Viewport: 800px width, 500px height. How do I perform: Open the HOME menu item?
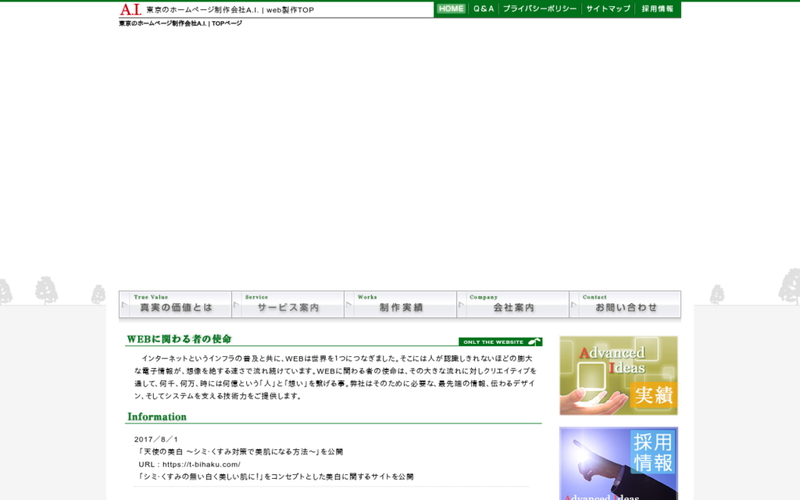451,9
